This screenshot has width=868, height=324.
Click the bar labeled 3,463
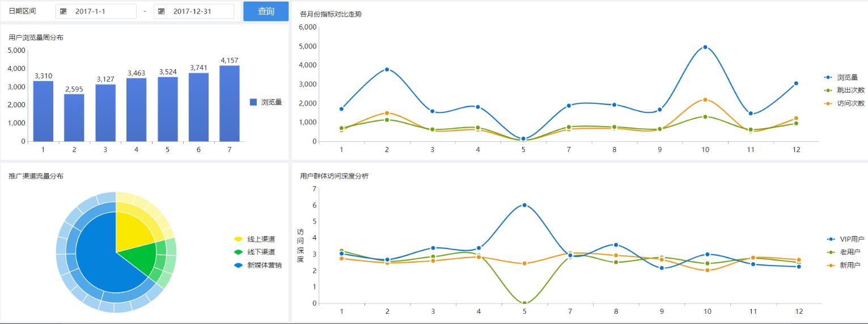tap(137, 110)
